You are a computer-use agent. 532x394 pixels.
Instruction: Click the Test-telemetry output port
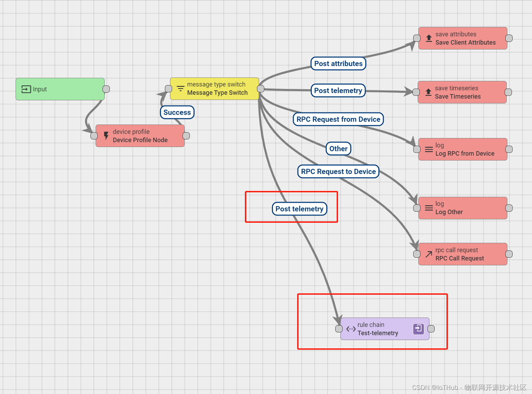[x=431, y=329]
